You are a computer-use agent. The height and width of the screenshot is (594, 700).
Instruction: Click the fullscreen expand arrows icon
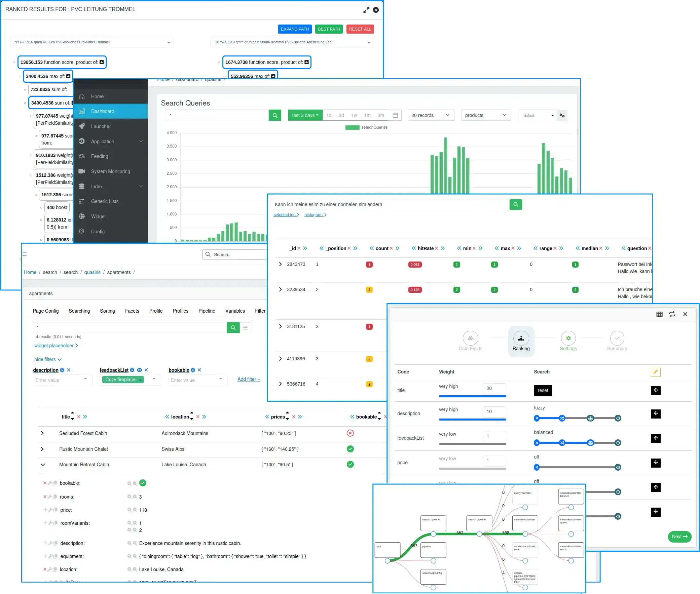[x=366, y=10]
